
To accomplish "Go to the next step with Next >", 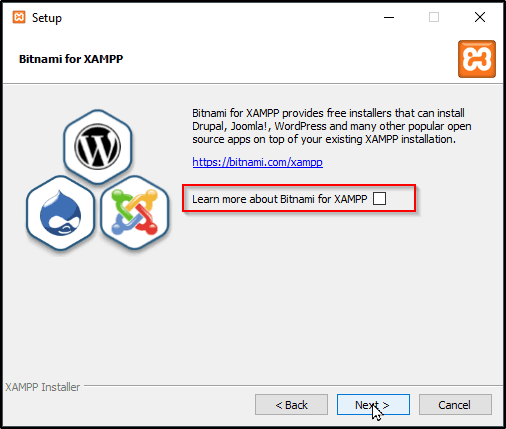I will [373, 405].
